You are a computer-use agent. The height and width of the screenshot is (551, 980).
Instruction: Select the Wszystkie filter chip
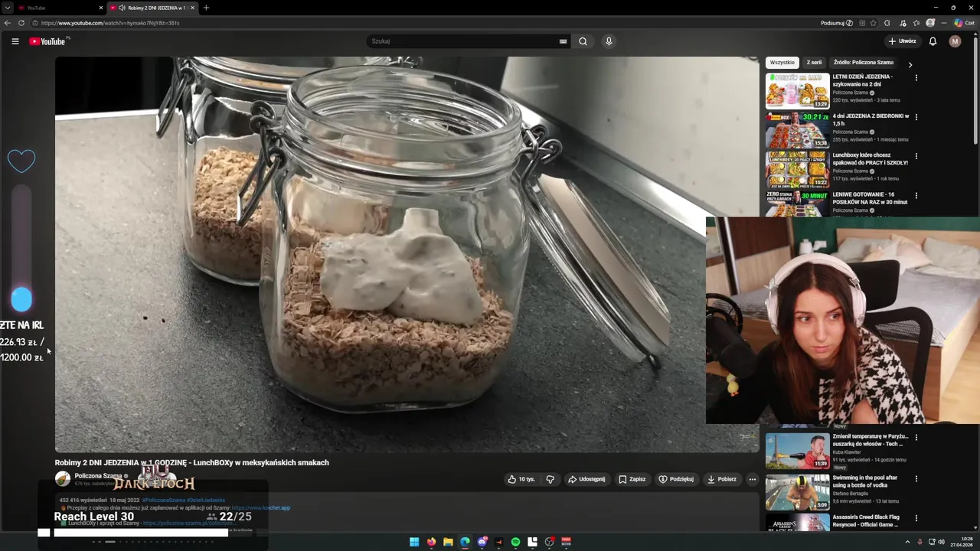coord(782,63)
